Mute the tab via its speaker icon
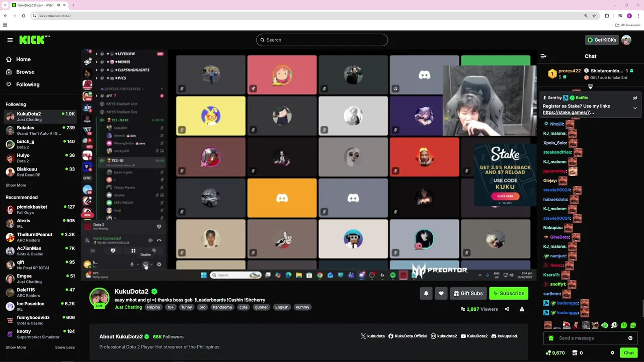 58,5
